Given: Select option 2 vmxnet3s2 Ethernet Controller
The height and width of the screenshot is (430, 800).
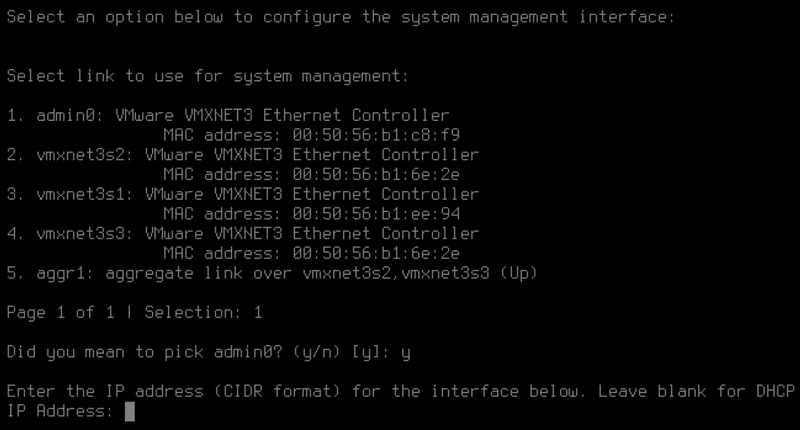Looking at the screenshot, I should coord(242,155).
